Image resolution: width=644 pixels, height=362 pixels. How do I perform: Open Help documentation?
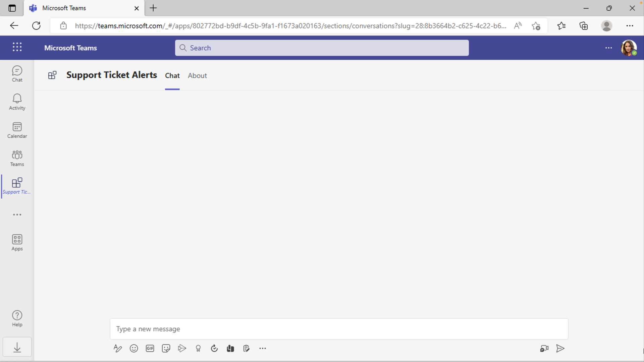click(17, 318)
